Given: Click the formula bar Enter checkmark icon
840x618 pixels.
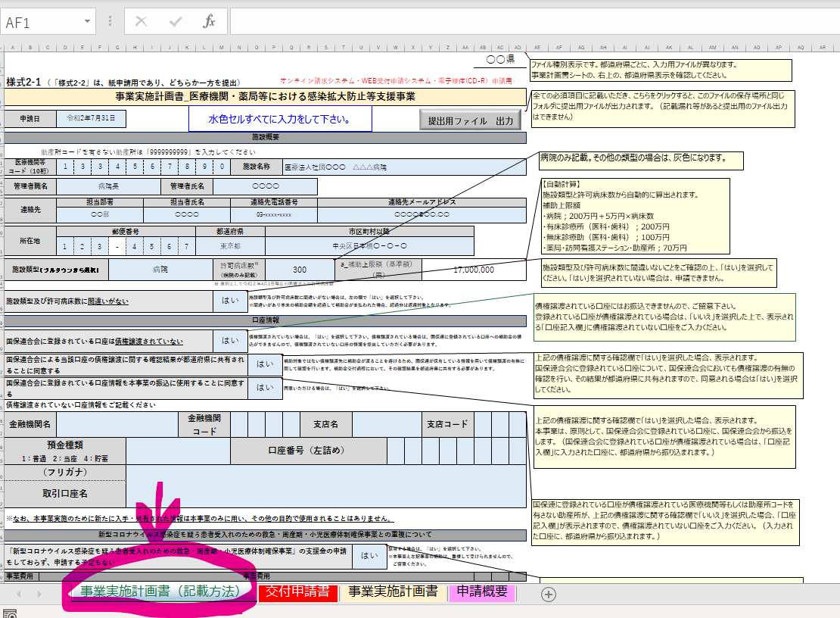Looking at the screenshot, I should click(175, 21).
